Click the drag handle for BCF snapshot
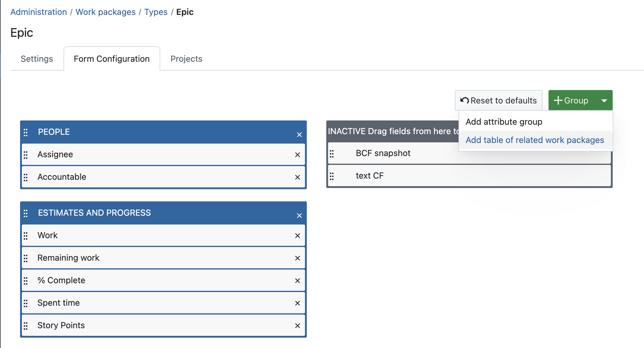The height and width of the screenshot is (348, 644). pyautogui.click(x=332, y=154)
